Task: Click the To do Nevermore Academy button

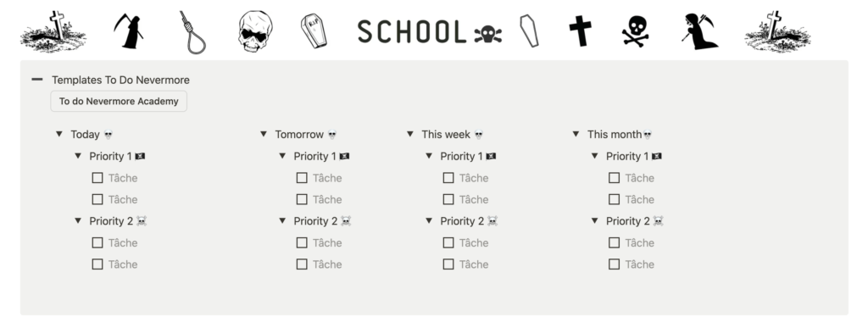Action: click(119, 101)
